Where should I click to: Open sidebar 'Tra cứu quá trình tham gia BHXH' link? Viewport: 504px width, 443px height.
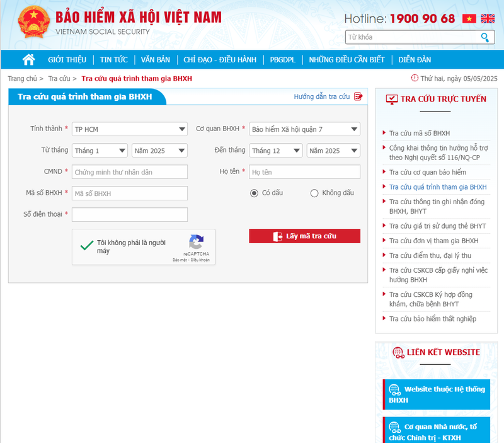(x=438, y=187)
